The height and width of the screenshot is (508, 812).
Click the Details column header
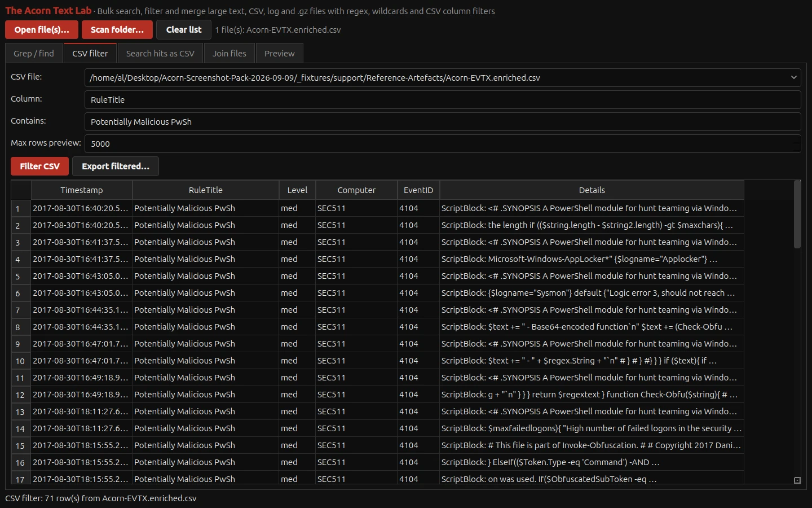click(x=592, y=190)
